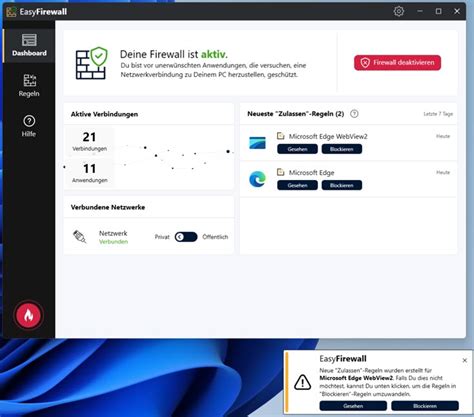Viewport: 474px width, 417px height.
Task: Click Blockieren in the notification popup
Action: pos(425,406)
